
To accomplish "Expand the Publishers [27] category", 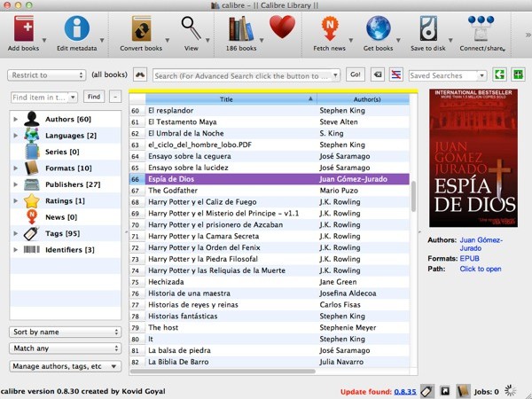I will coord(16,184).
